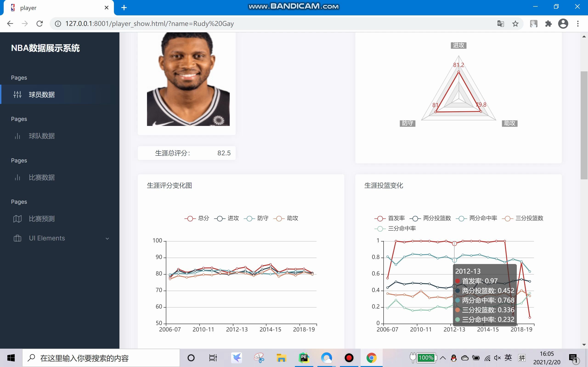Open 比赛数据 via its chart icon
This screenshot has width=588, height=367.
pyautogui.click(x=17, y=178)
